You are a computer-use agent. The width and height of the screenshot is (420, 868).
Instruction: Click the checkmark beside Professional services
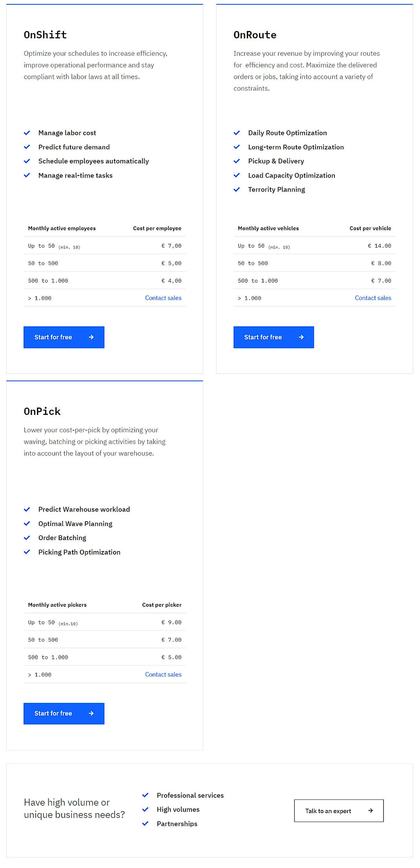click(x=146, y=795)
